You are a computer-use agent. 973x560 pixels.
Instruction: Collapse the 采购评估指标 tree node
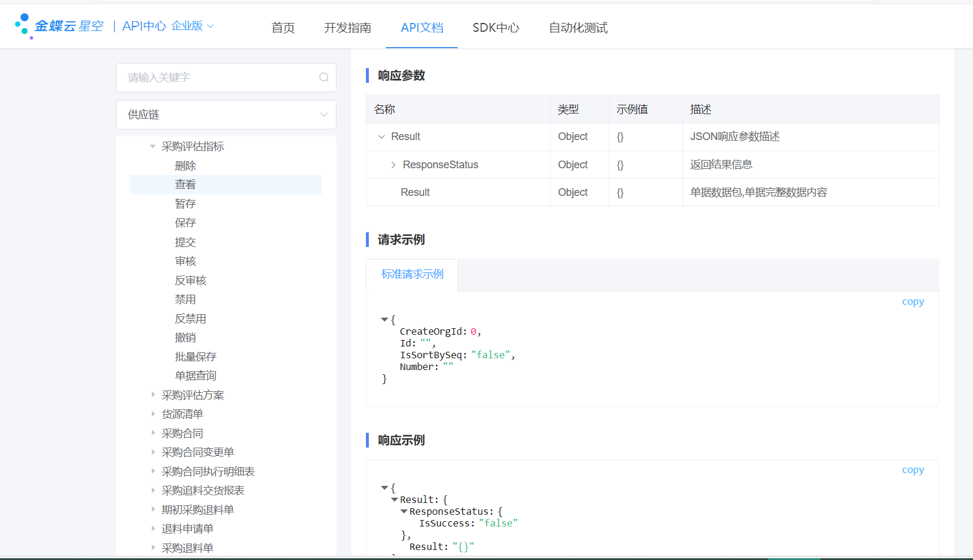coord(153,146)
